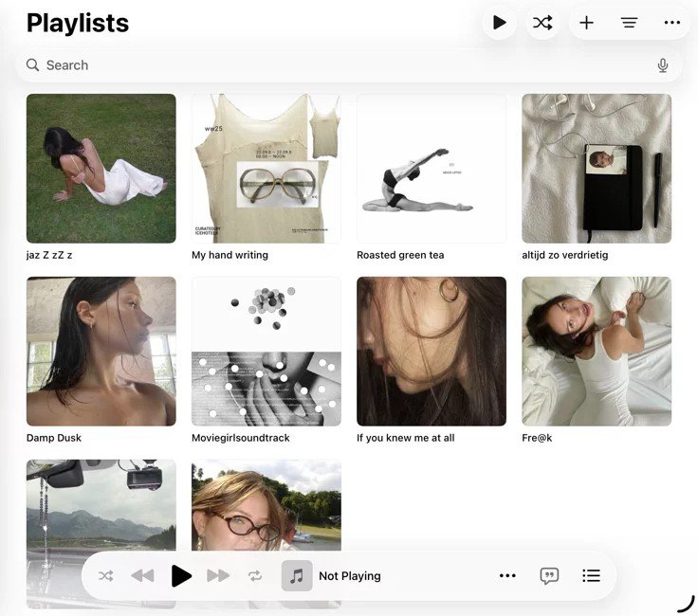Shuffle playlists using the top shuffle icon

pyautogui.click(x=542, y=22)
